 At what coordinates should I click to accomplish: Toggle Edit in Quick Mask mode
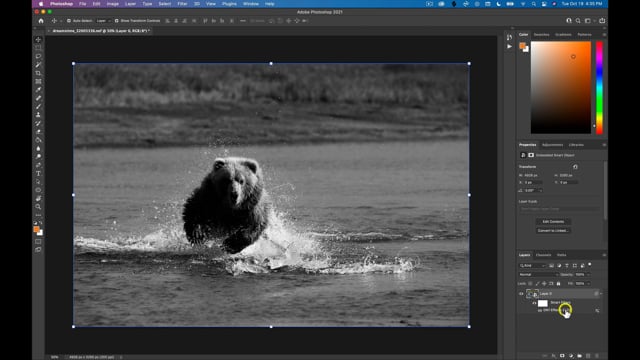click(38, 242)
